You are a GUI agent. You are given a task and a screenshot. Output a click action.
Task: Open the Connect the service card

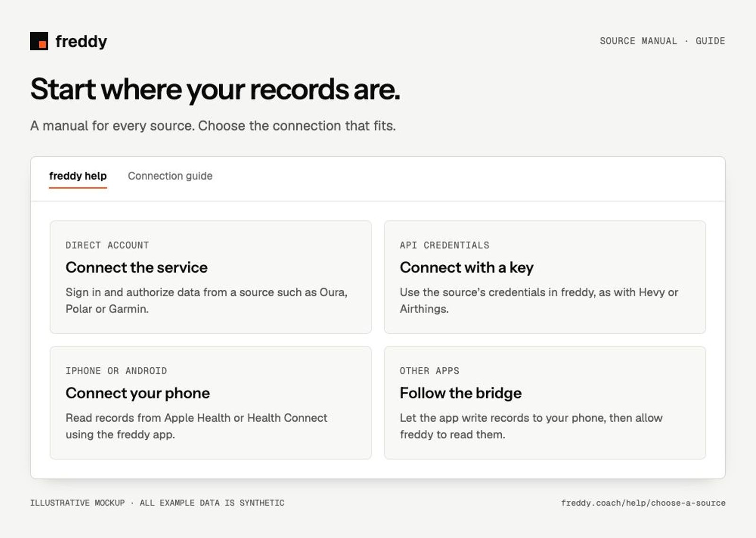[211, 277]
